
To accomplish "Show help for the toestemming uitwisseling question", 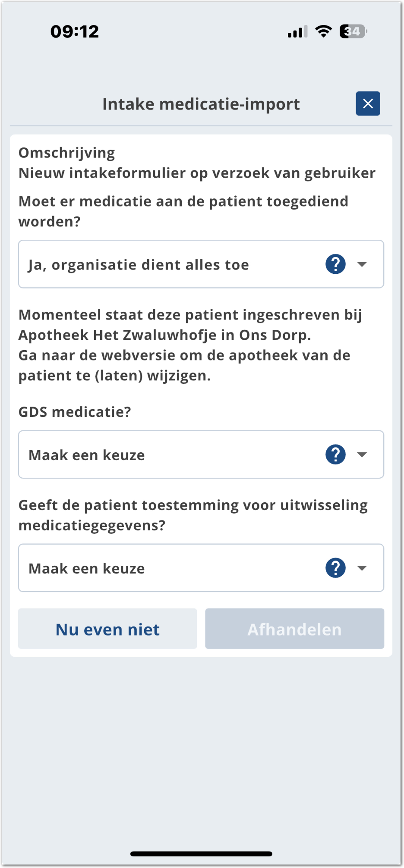I will coord(335,568).
